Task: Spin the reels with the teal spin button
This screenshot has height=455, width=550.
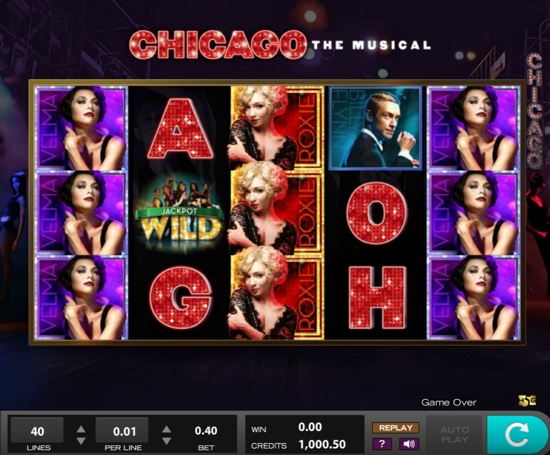Action: 517,435
